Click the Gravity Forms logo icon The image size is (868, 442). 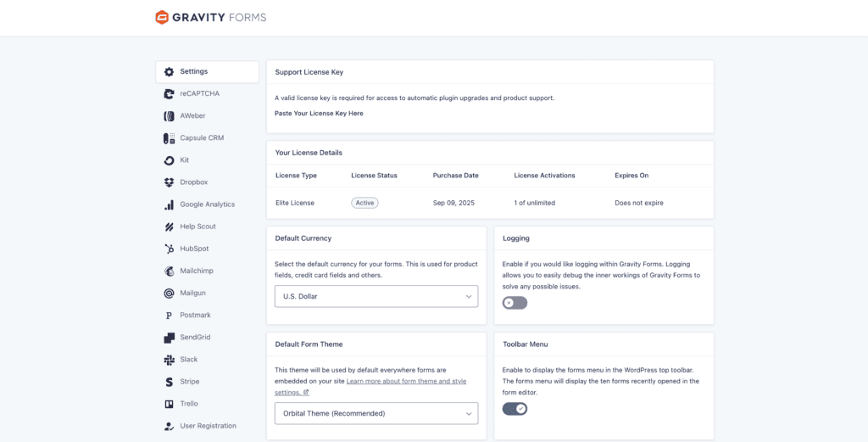point(162,18)
